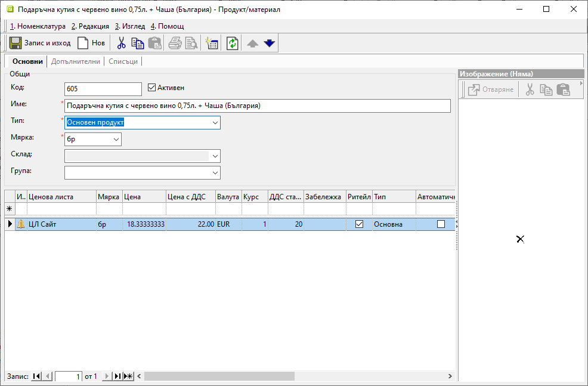Click the Copy icon in main toolbar
588x386 pixels.
coord(138,43)
